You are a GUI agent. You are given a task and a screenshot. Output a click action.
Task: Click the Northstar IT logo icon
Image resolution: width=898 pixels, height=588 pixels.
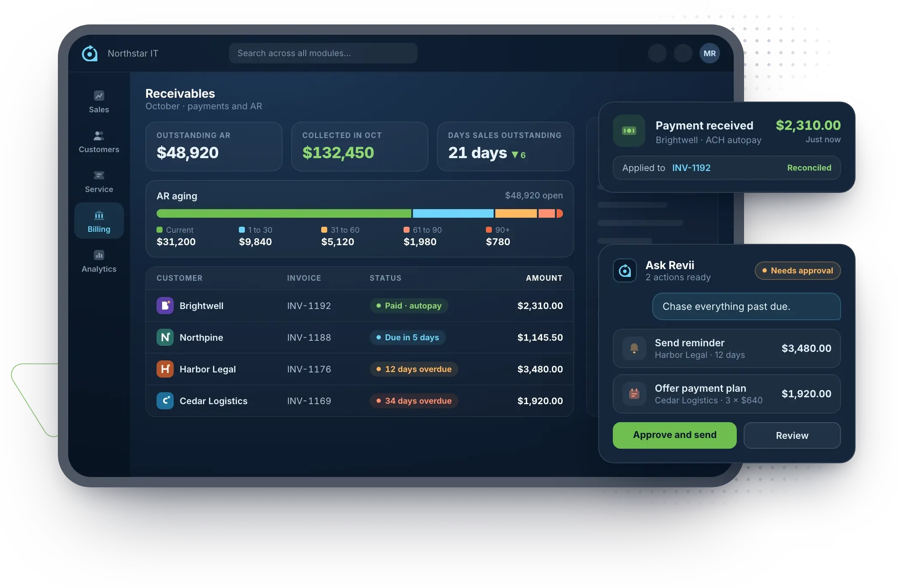90,53
